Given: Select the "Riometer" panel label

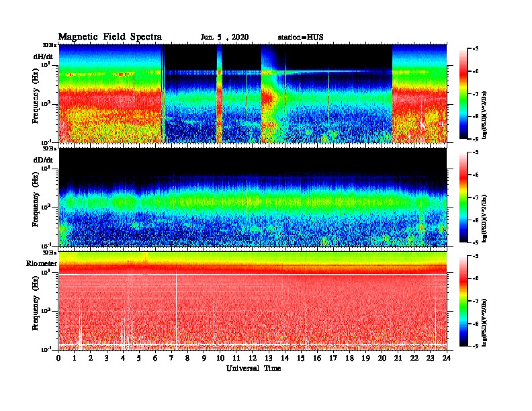Looking at the screenshot, I should point(42,263).
